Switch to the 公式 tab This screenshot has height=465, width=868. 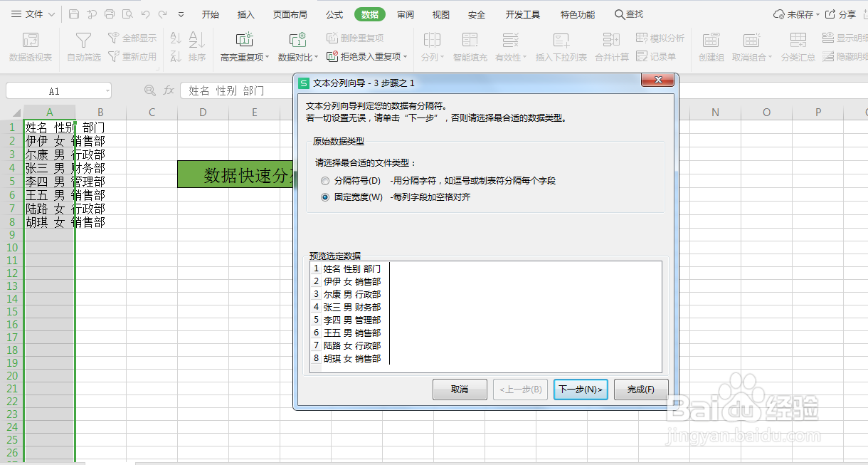(x=334, y=14)
